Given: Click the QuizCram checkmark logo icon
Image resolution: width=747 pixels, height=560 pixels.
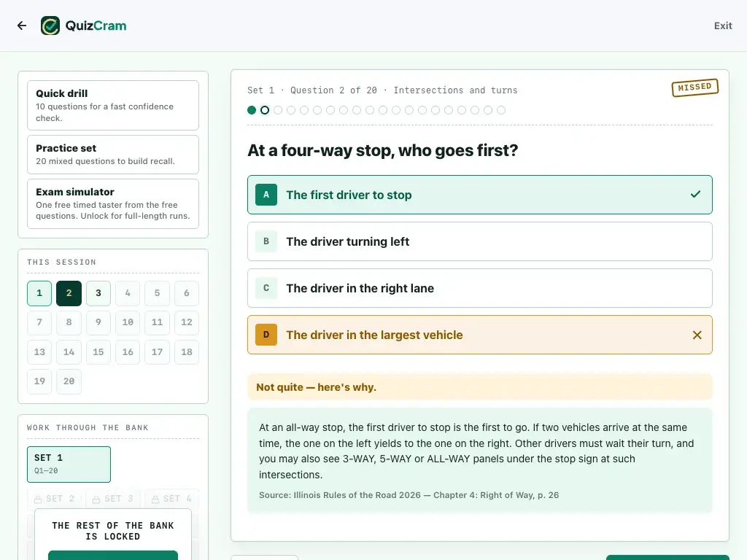Looking at the screenshot, I should (x=50, y=26).
